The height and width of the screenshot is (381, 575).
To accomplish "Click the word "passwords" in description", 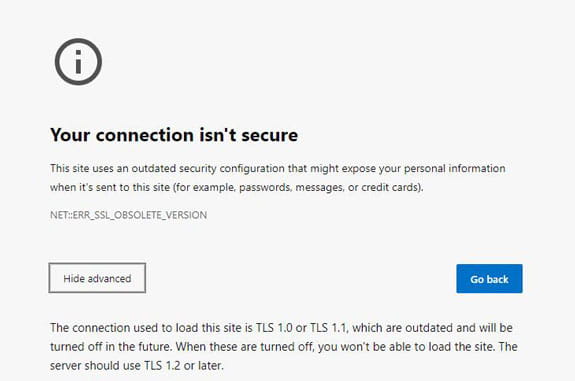I will point(264,187).
